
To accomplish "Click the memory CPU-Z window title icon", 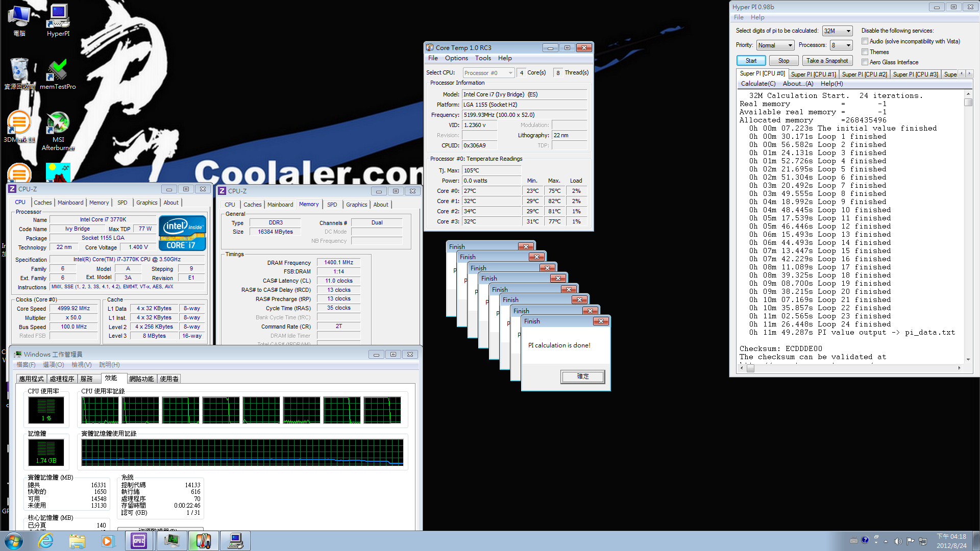I will coord(222,191).
